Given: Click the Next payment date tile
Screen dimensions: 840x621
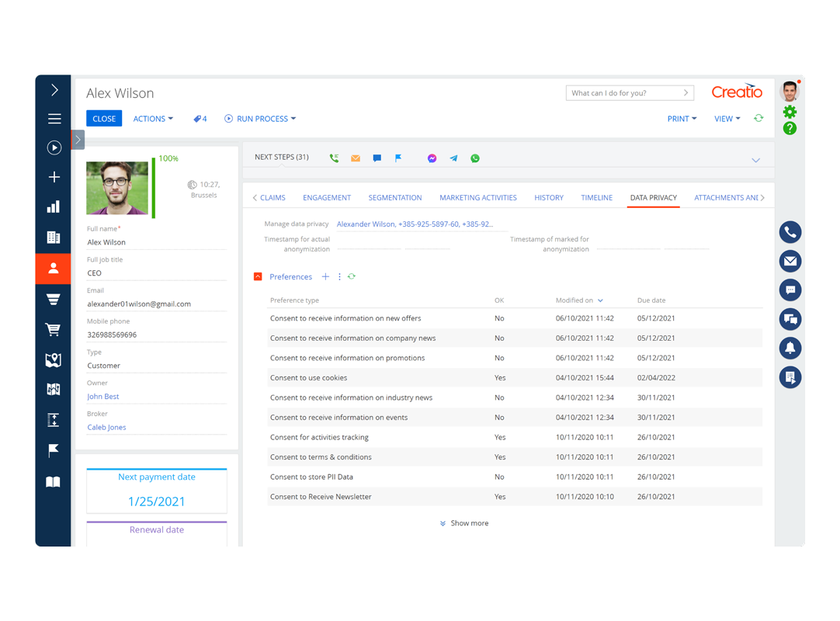Looking at the screenshot, I should click(156, 491).
